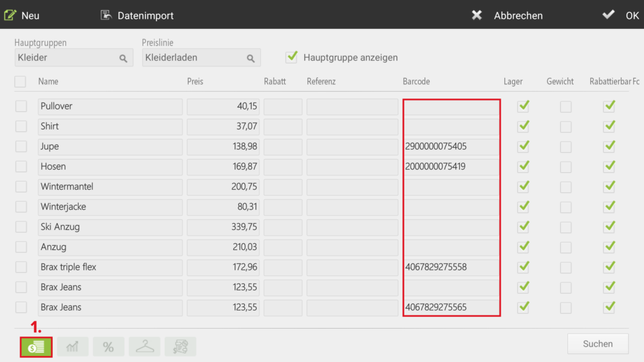Toggle Lager checkbox for Hosen
Image resolution: width=644 pixels, height=362 pixels.
[523, 166]
